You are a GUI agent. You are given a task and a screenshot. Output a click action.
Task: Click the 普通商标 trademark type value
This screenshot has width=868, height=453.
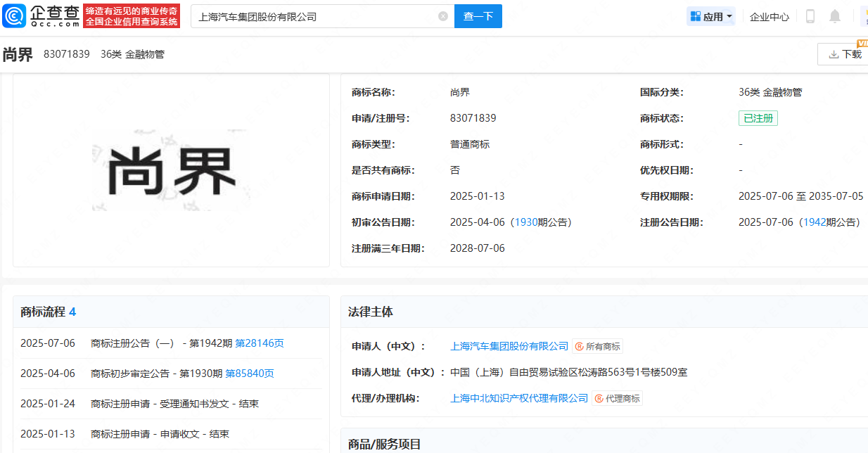tap(470, 144)
